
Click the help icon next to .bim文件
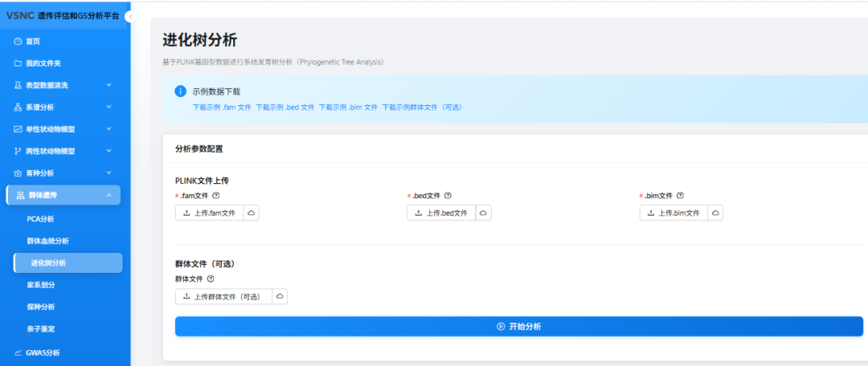coord(681,195)
